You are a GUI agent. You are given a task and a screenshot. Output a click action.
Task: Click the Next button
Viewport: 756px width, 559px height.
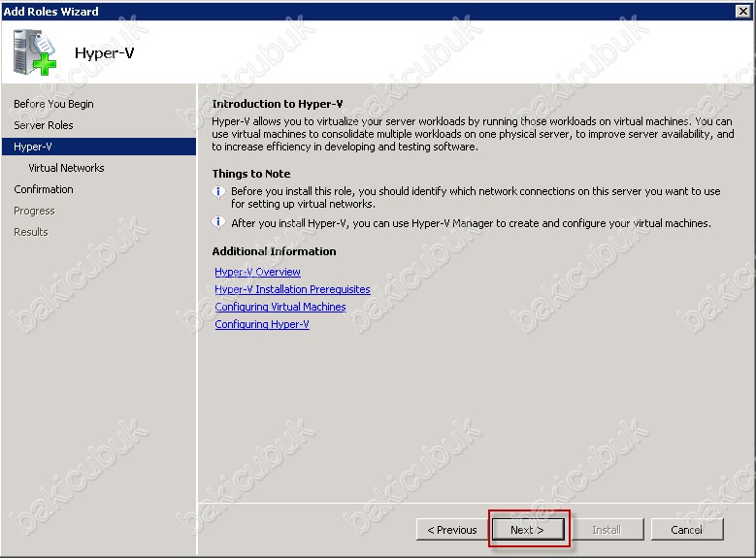point(528,530)
